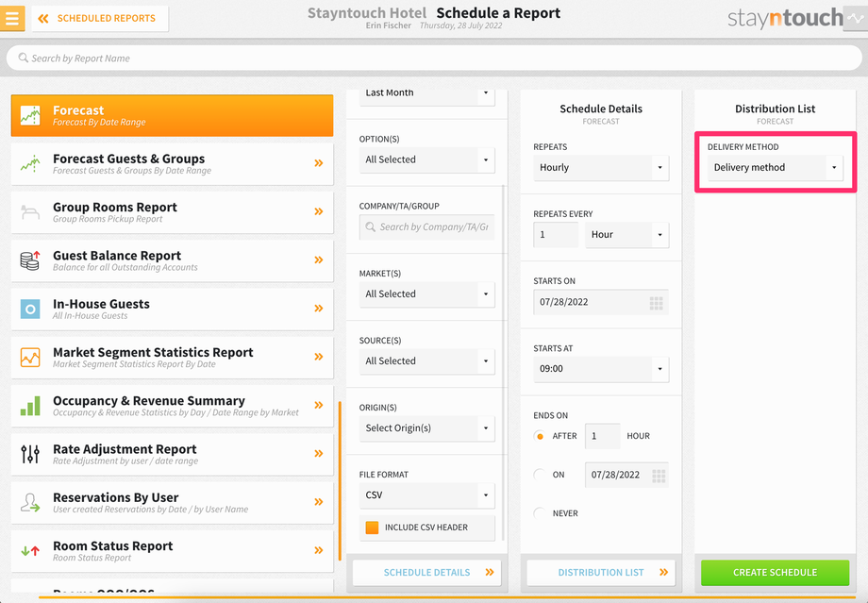Click the AFTER hour count field
868x603 pixels.
[602, 436]
